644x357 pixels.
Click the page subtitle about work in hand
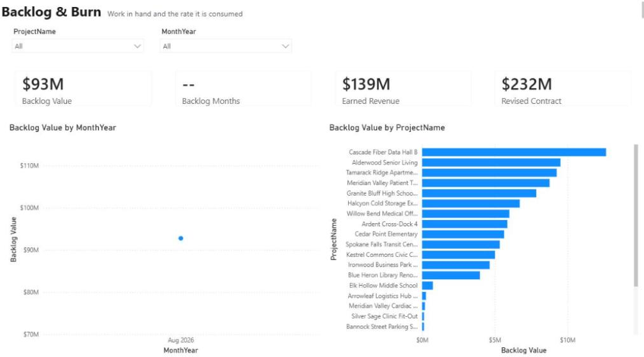(x=175, y=14)
